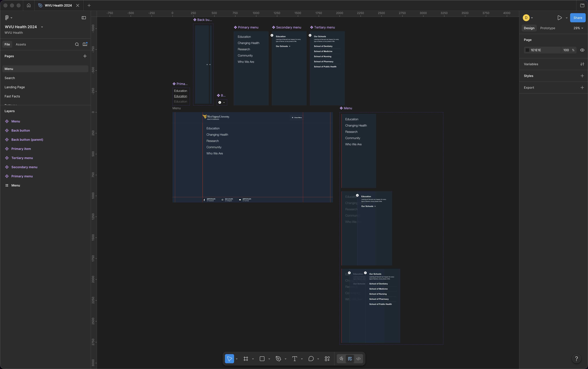The image size is (588, 369).
Task: Switch to Design mode in toolbar
Action: pos(350,359)
